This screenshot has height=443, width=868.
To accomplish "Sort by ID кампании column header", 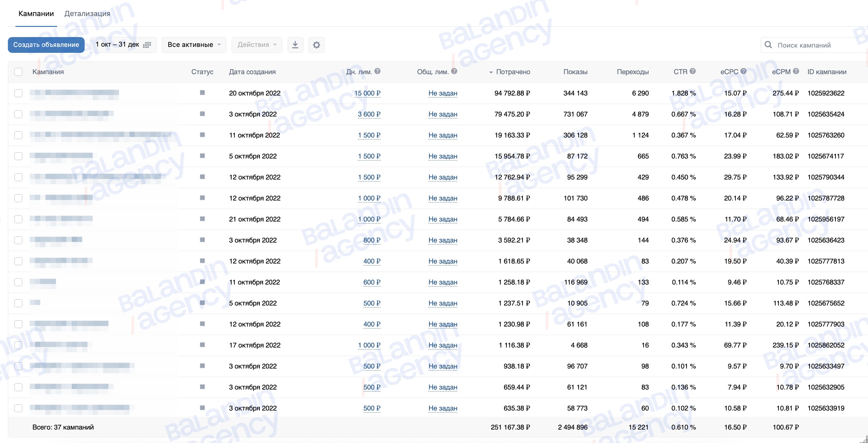I will (827, 72).
